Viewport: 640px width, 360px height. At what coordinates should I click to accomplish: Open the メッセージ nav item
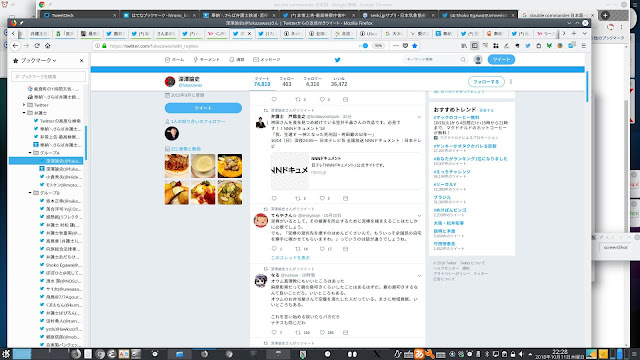(267, 60)
